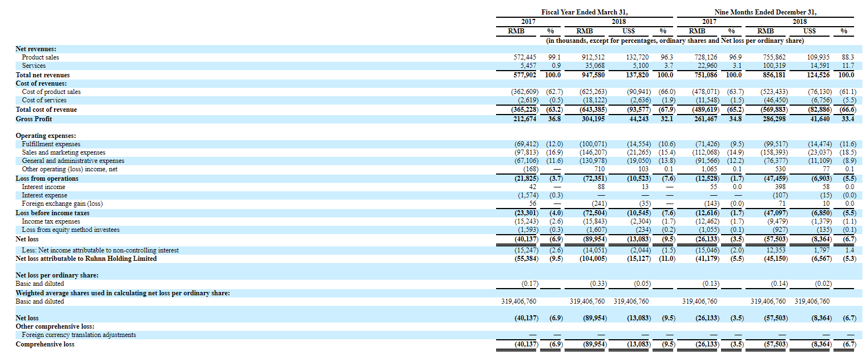Select 'General and administrative expenses' row label

[73, 161]
